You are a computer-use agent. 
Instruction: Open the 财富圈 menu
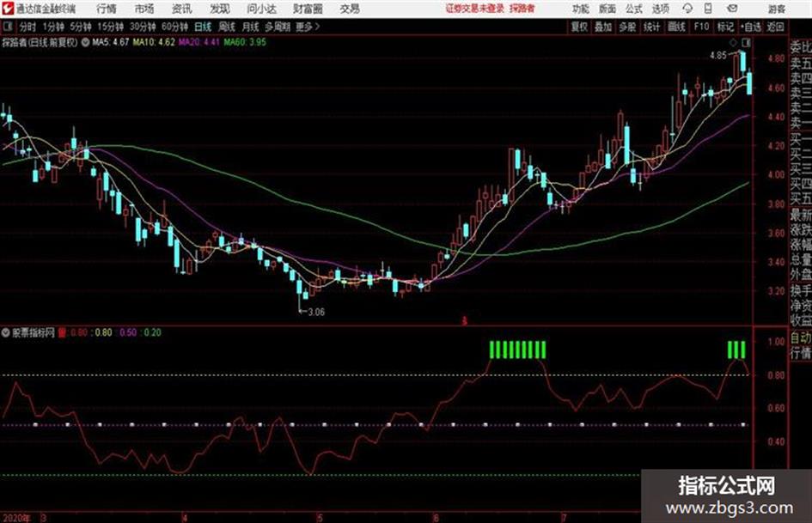308,9
